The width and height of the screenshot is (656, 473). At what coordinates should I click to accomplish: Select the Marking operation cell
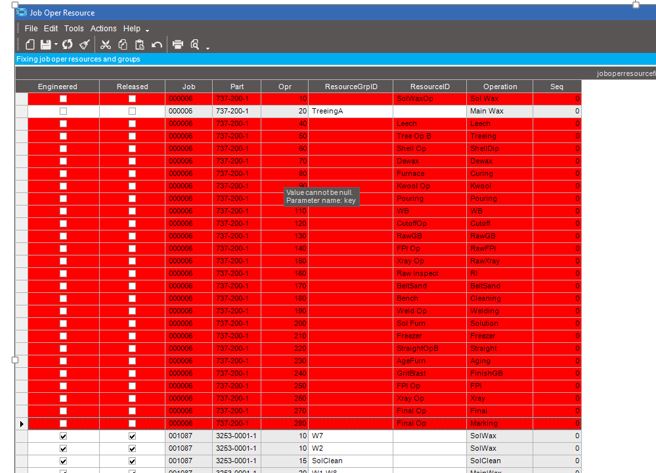500,424
